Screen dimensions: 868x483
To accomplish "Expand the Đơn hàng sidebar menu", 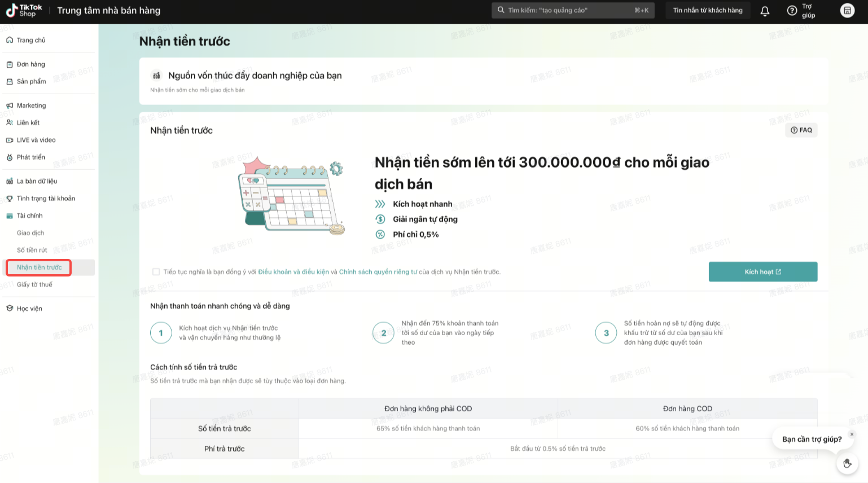I will pyautogui.click(x=31, y=64).
